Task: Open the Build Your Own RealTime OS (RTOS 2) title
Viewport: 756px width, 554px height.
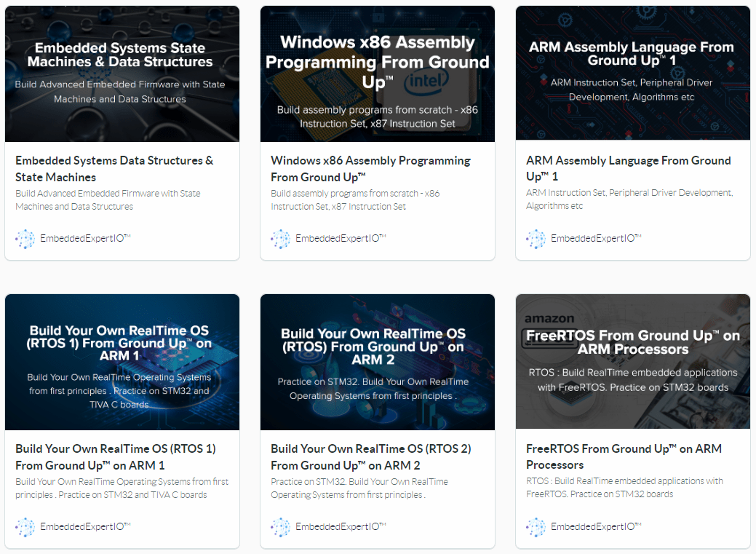Action: click(370, 456)
